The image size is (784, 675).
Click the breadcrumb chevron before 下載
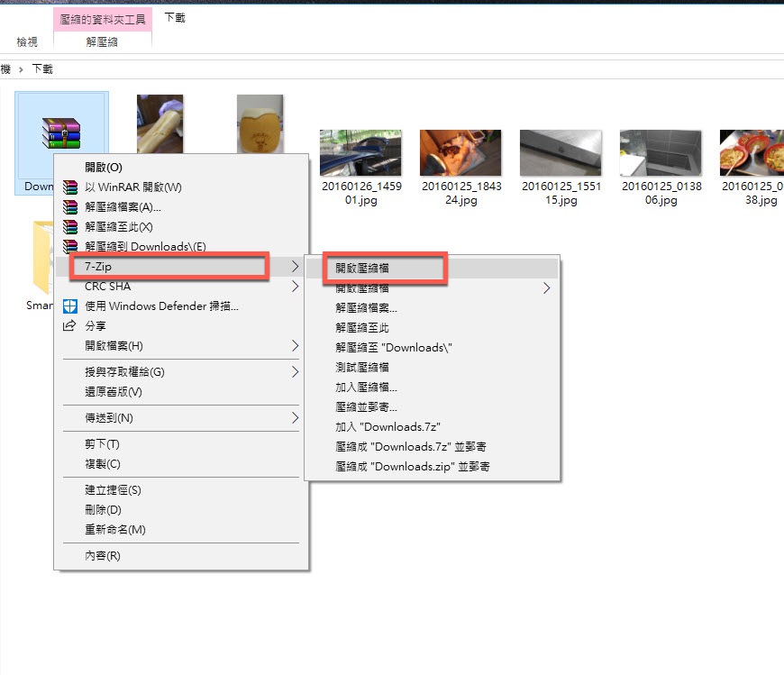[x=21, y=70]
